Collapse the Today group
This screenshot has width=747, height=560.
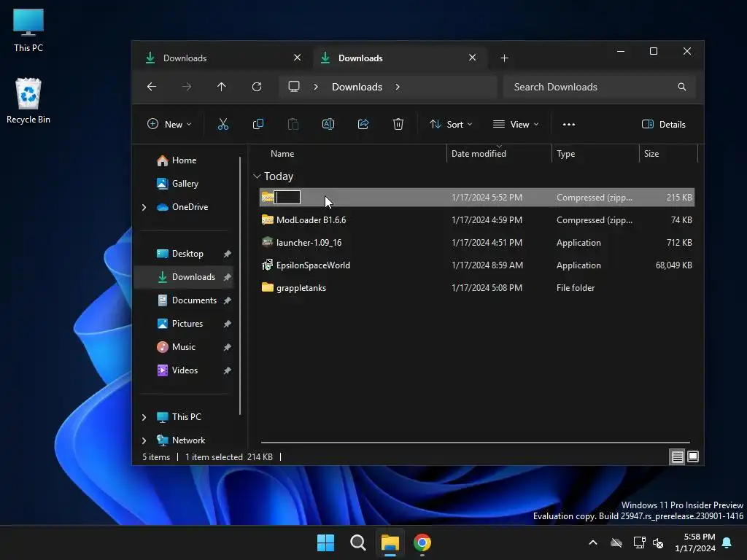[257, 176]
